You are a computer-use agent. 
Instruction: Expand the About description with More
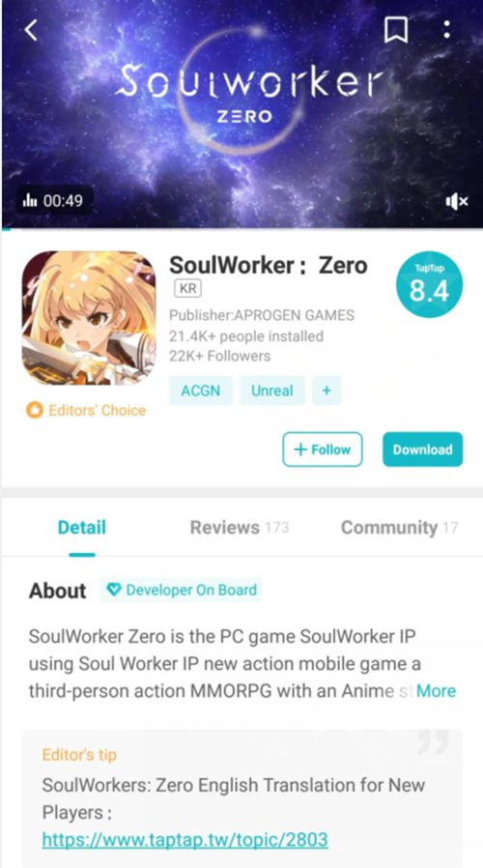[x=436, y=691]
